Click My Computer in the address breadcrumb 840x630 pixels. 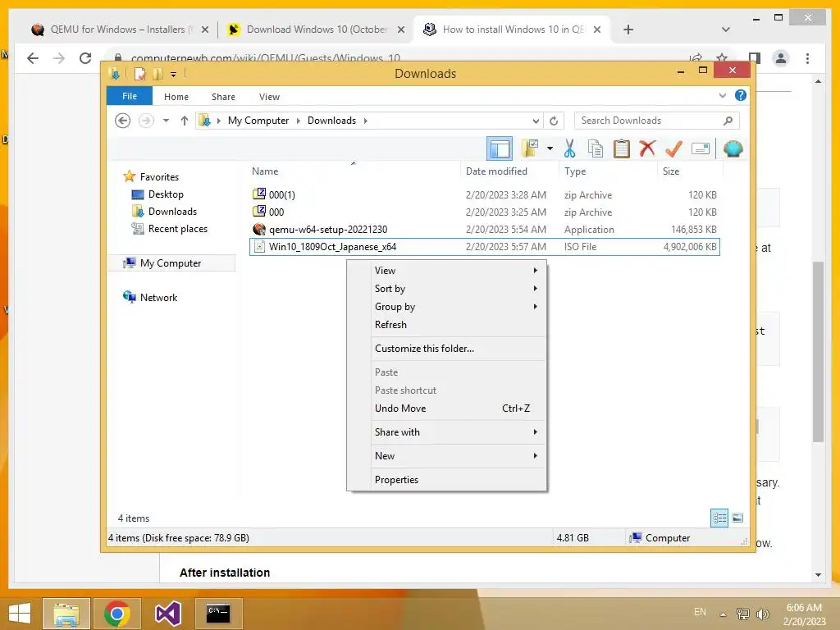258,121
